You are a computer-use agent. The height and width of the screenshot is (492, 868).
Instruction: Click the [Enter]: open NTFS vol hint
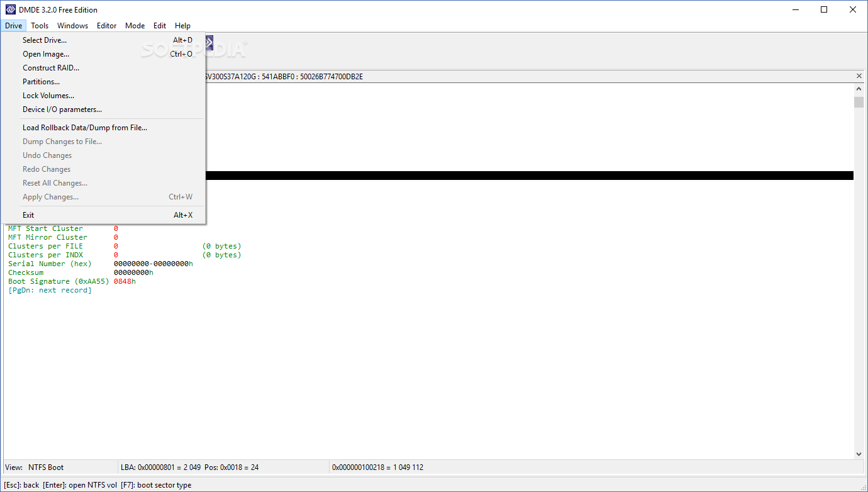pyautogui.click(x=80, y=485)
